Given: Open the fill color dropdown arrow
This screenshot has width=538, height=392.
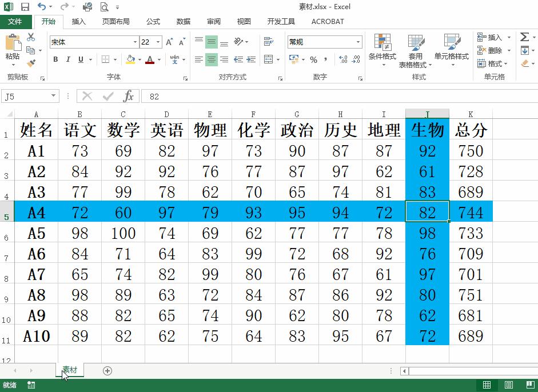Looking at the screenshot, I should point(140,59).
